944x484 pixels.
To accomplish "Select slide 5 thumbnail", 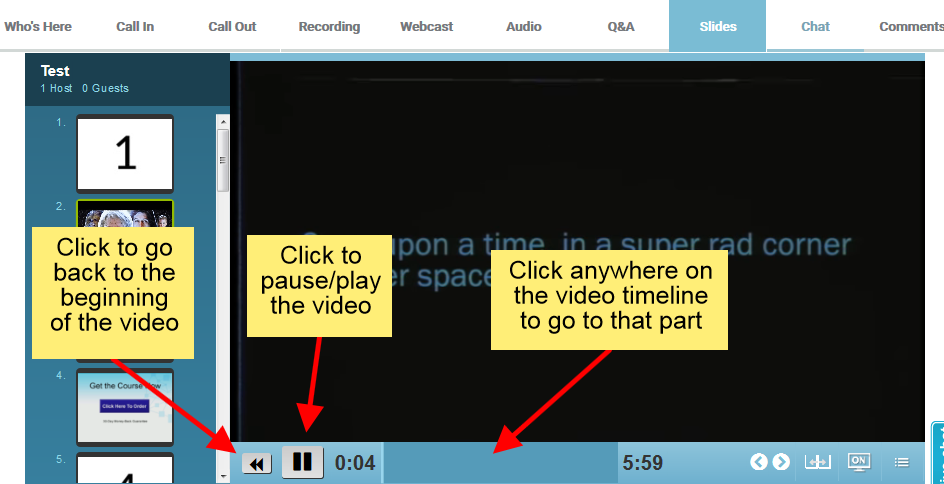I will [x=125, y=468].
